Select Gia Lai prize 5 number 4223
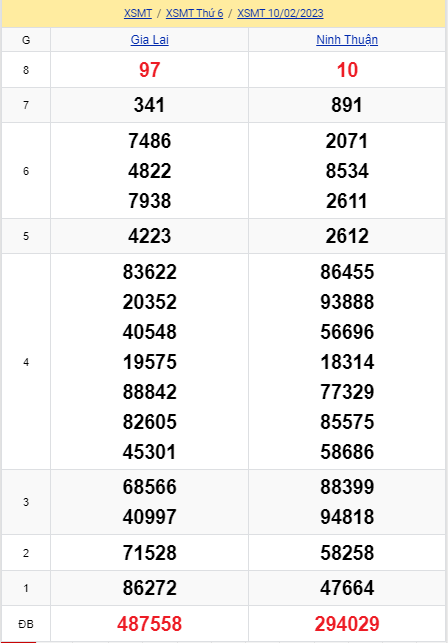The width and height of the screenshot is (448, 643). coord(149,236)
